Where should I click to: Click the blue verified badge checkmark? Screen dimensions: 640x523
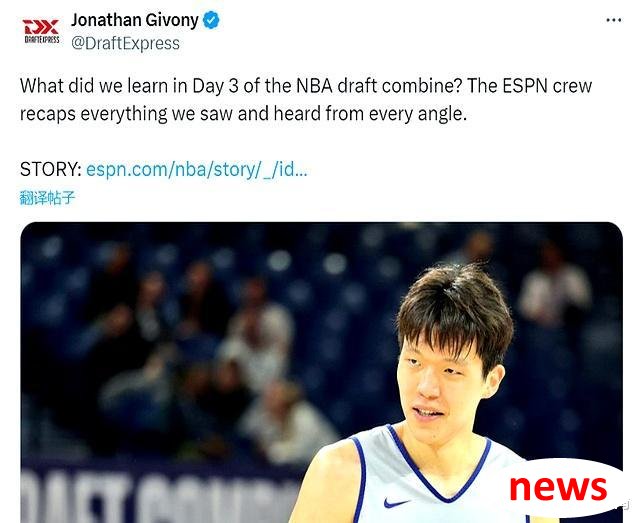click(x=211, y=20)
